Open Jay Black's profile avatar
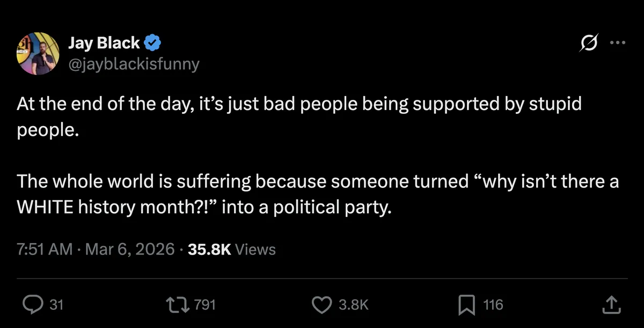 click(x=38, y=52)
